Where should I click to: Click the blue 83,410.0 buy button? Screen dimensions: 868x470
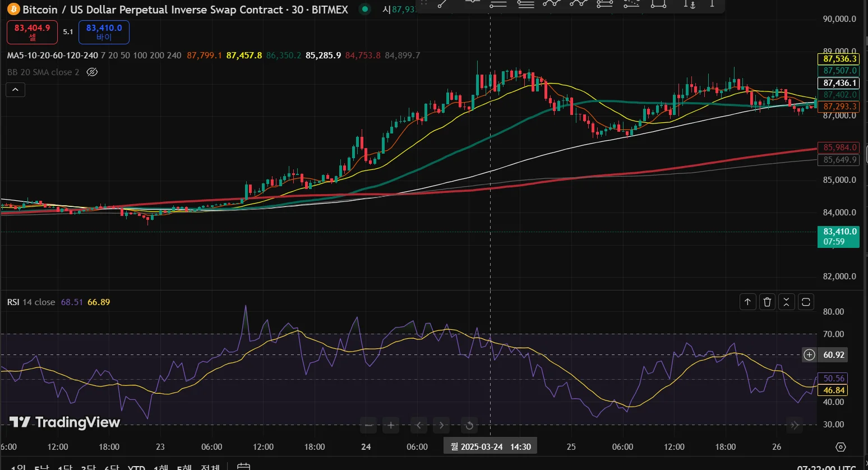[x=104, y=32]
